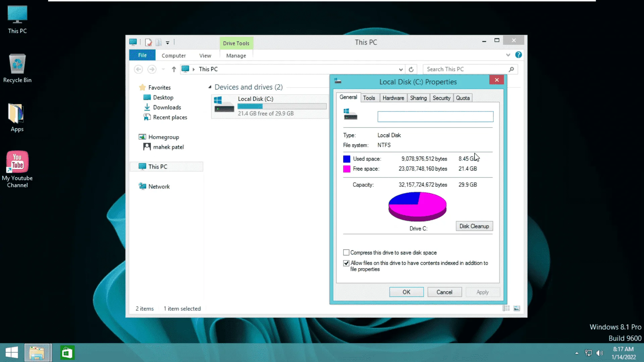This screenshot has height=362, width=644.
Task: Select mahek patel in navigation pane
Action: tap(168, 147)
